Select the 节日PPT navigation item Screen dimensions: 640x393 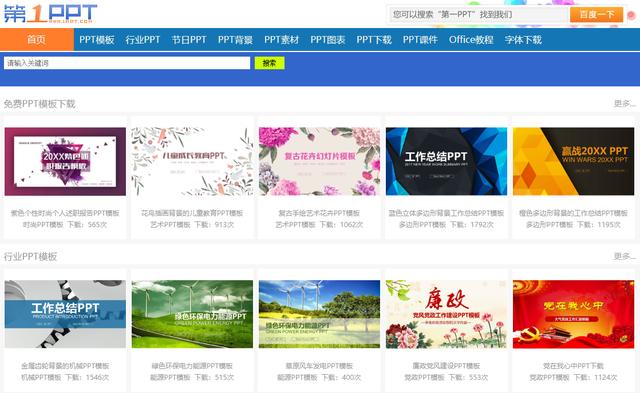tap(189, 40)
